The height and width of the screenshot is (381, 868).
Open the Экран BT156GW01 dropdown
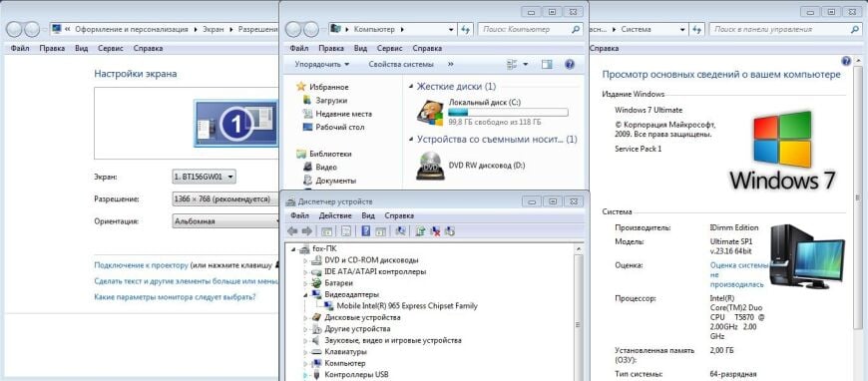[205, 177]
